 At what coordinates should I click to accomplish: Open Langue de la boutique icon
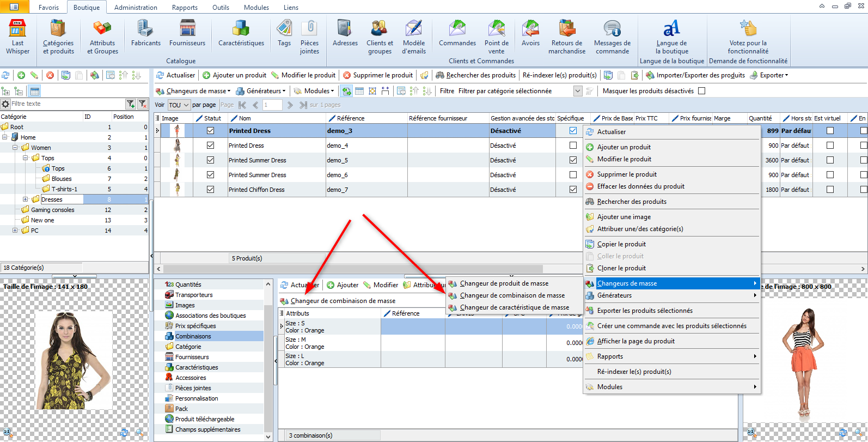(x=671, y=37)
